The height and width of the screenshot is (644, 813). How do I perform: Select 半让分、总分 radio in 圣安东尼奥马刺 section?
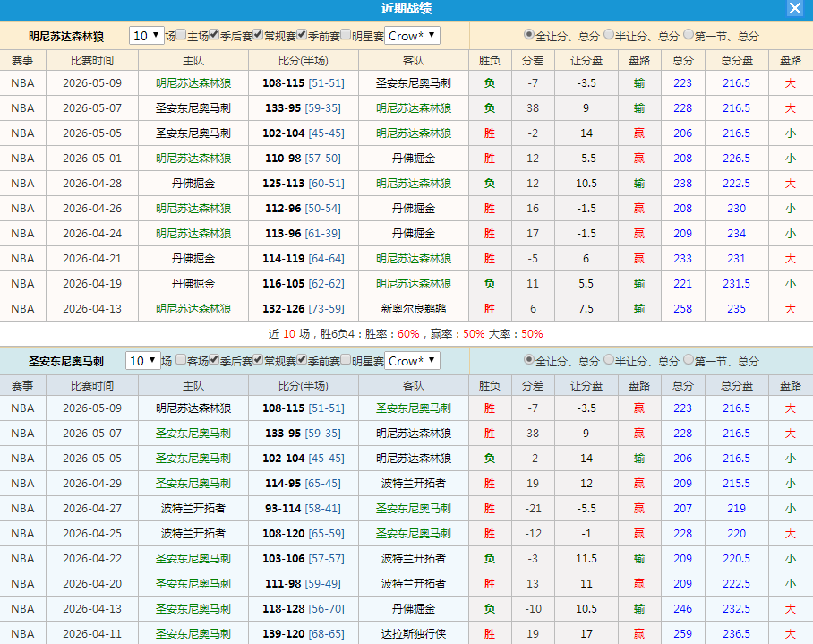point(609,359)
